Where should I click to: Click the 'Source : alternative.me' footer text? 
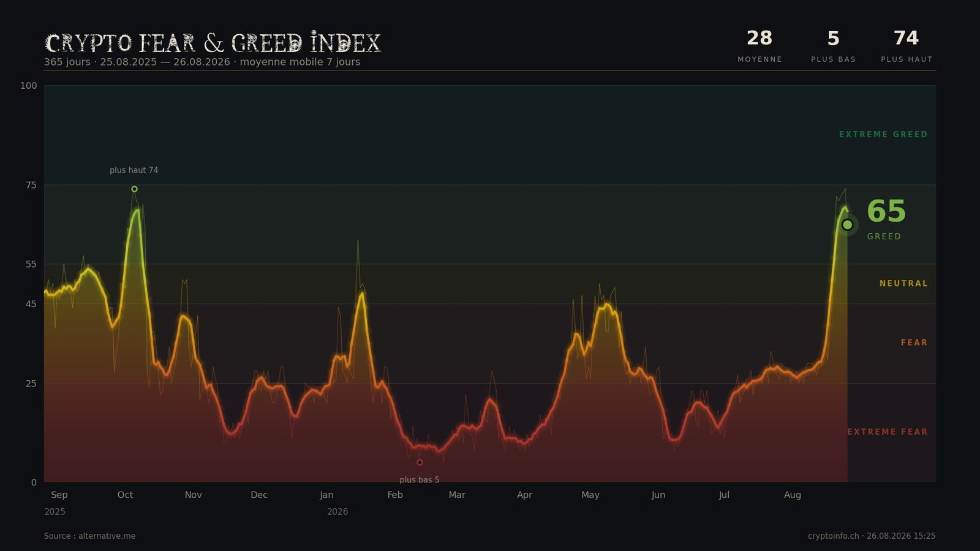tap(89, 536)
